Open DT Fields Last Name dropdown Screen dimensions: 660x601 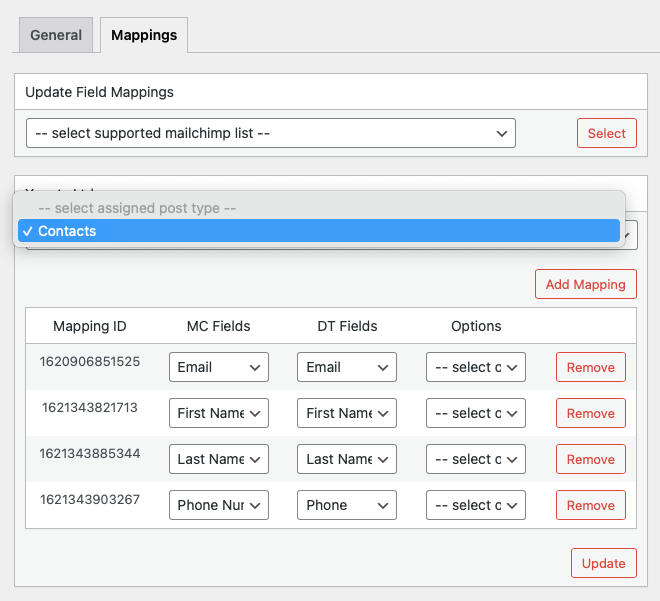347,459
